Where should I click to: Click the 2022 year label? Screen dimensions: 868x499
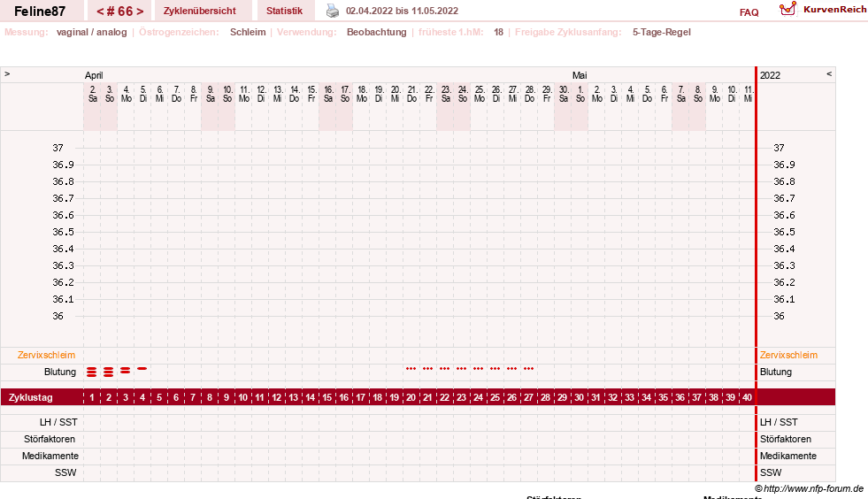point(770,75)
